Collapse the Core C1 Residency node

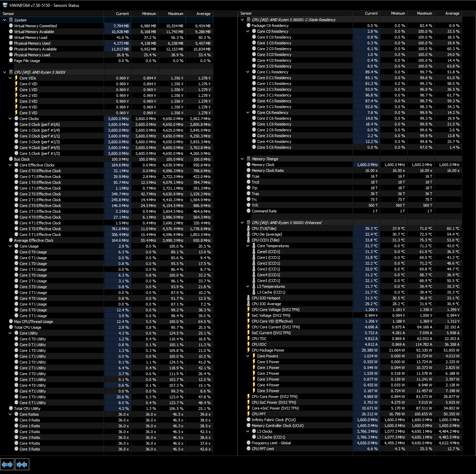click(x=248, y=72)
